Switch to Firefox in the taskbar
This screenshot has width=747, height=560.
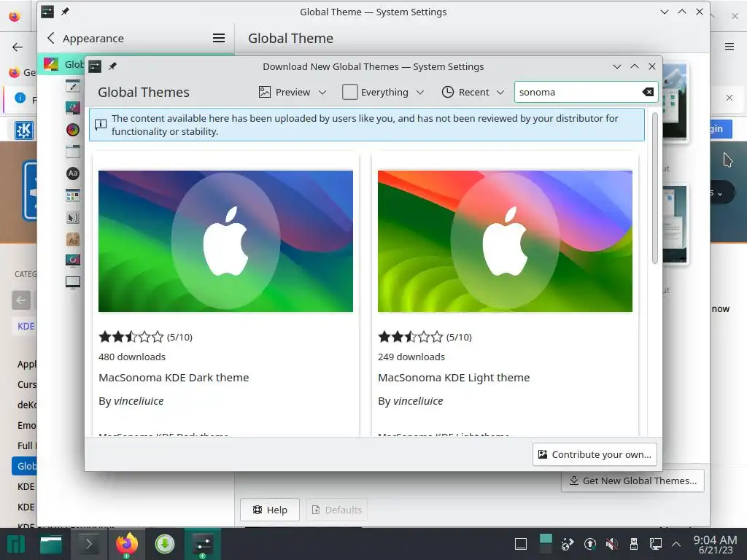tap(127, 544)
